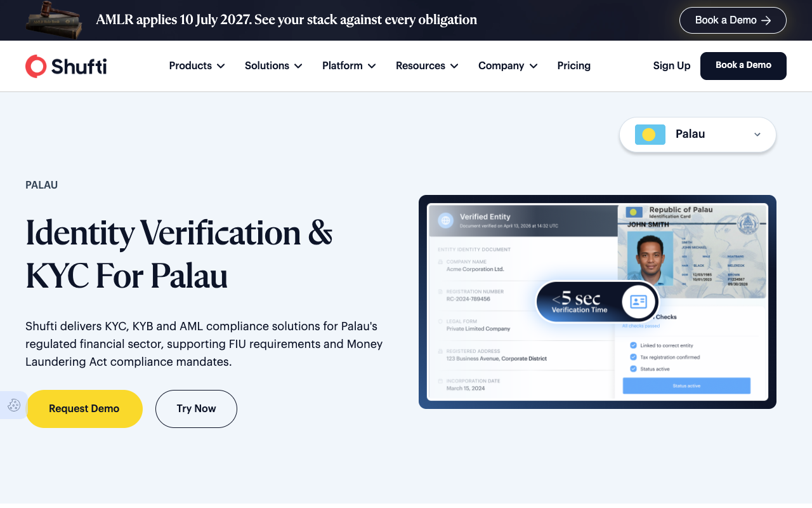Expand the Solutions menu
Viewport: 812px width, 508px height.
[273, 66]
